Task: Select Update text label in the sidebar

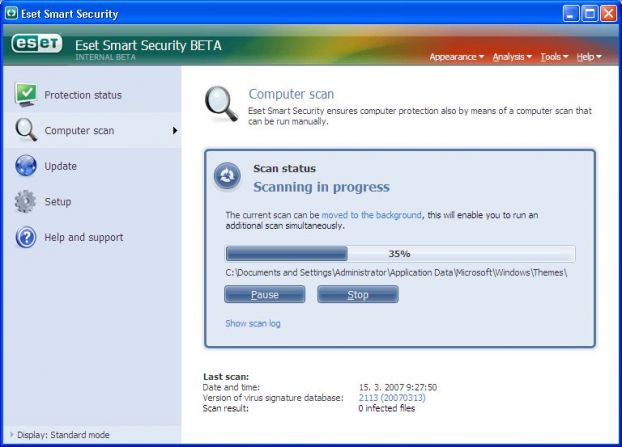Action: tap(61, 167)
